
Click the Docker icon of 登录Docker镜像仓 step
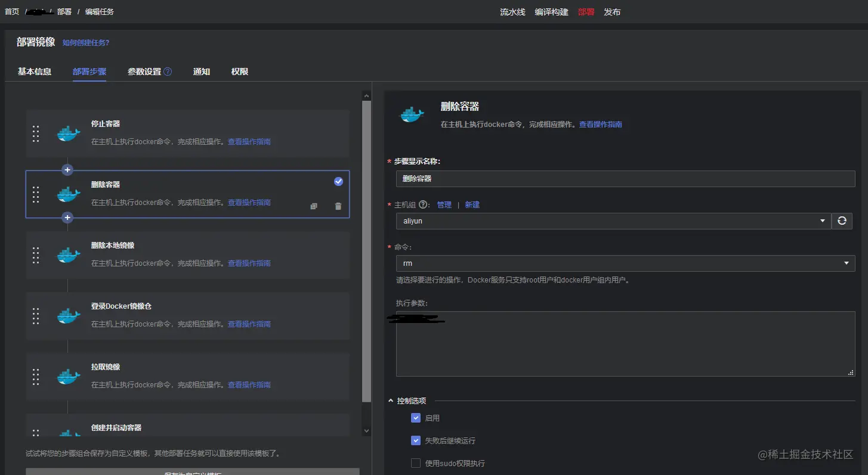pyautogui.click(x=69, y=316)
